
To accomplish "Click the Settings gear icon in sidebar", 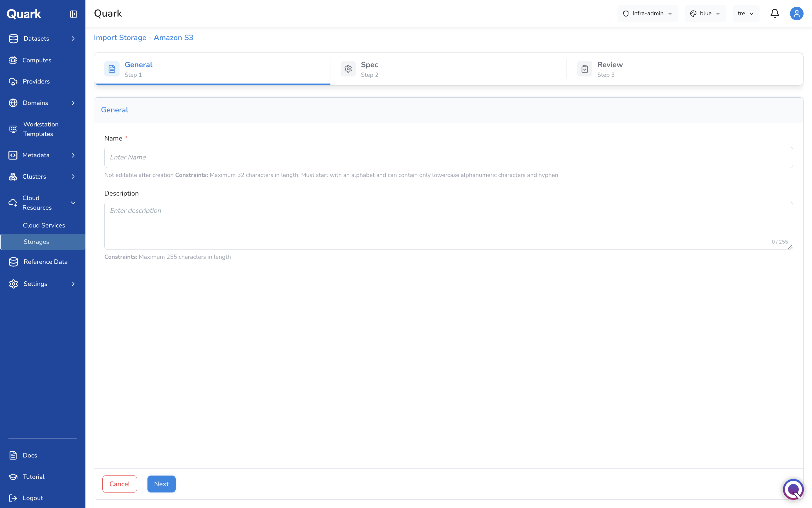I will 14,284.
